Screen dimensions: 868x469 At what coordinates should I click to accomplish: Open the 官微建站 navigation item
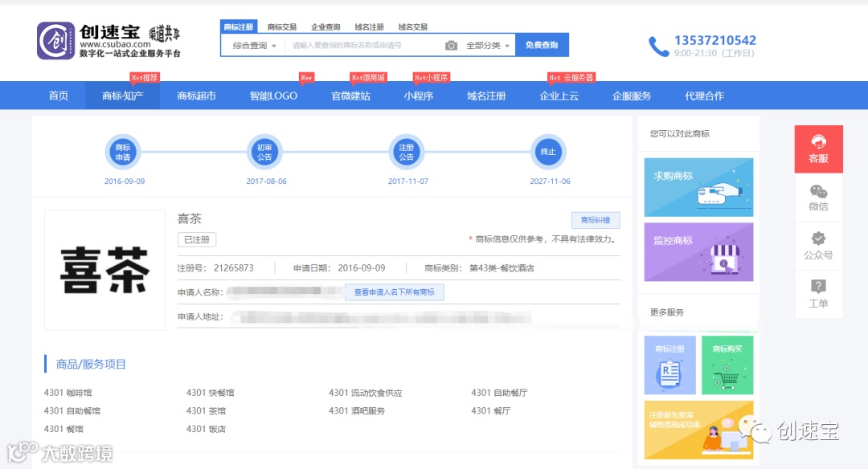[351, 96]
